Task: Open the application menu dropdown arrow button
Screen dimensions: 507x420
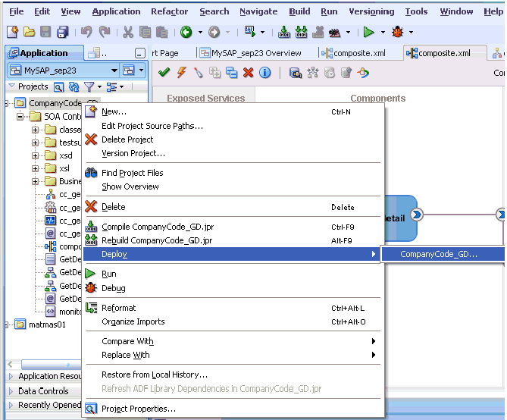Action: coord(142,71)
